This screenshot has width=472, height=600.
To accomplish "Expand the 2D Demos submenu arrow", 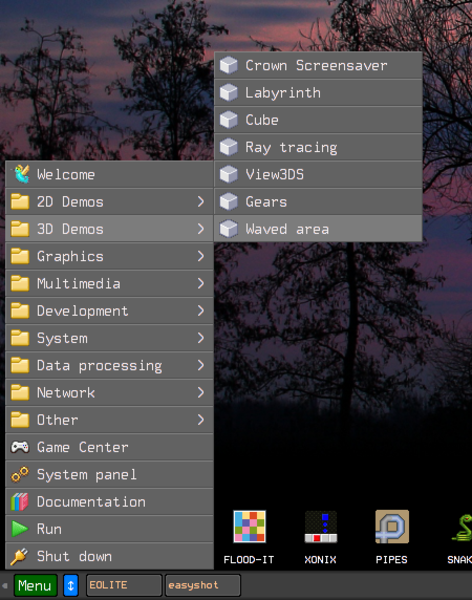I will [201, 202].
